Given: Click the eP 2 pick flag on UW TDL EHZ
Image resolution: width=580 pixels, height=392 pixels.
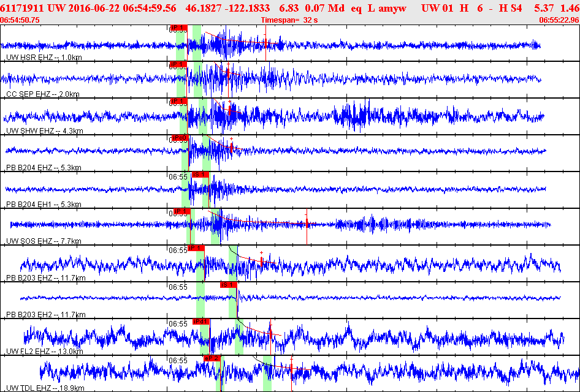Looking at the screenshot, I should [x=212, y=358].
